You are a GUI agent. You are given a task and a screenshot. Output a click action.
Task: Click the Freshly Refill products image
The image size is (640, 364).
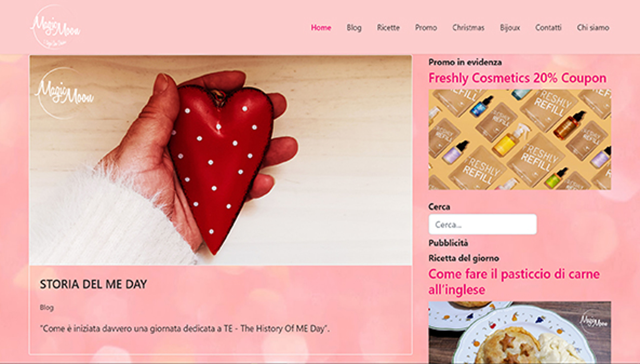point(519,139)
